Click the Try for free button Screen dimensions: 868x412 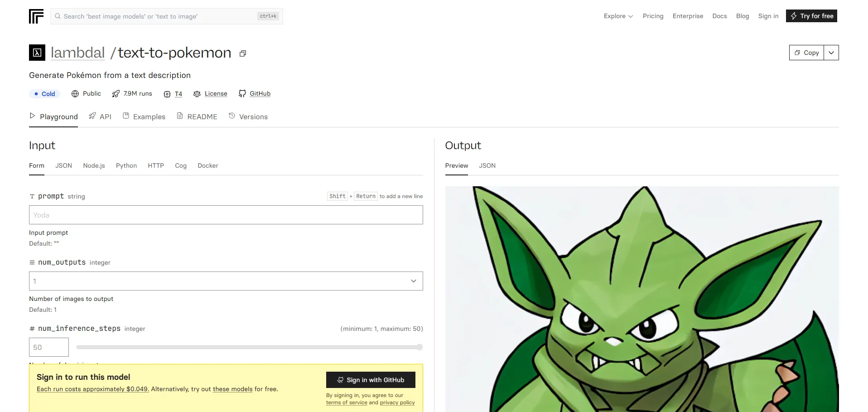pyautogui.click(x=811, y=16)
